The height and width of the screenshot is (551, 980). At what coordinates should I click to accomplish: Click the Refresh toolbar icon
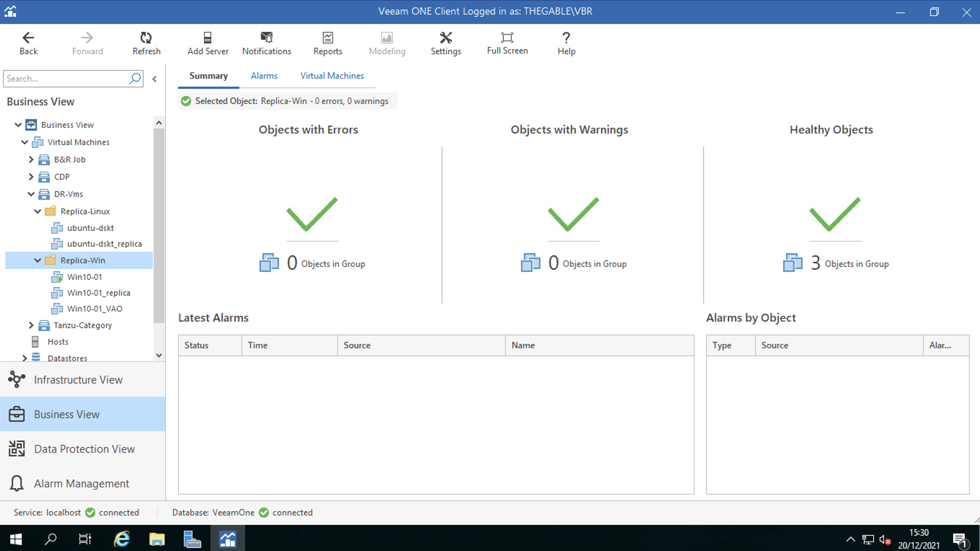click(146, 43)
